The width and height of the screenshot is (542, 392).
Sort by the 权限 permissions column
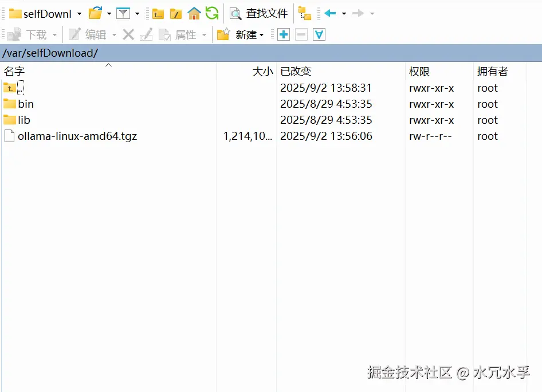(439, 71)
